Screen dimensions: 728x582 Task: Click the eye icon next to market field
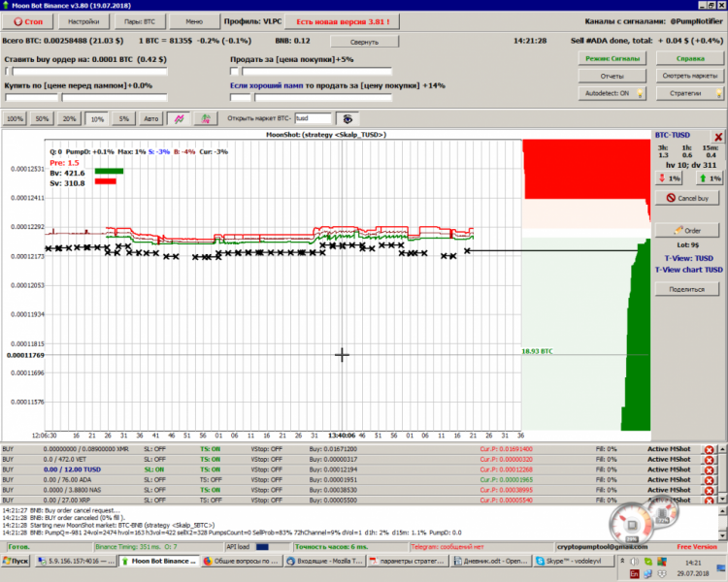coord(347,118)
